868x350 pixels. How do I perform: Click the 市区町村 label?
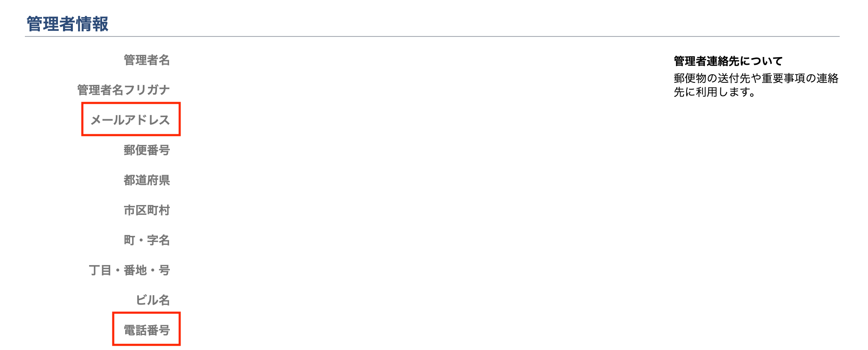tap(147, 210)
